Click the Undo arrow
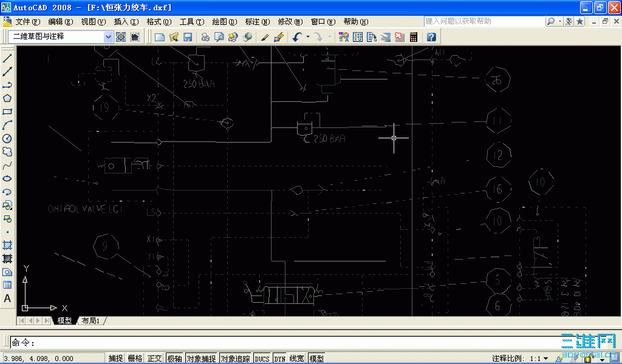The image size is (622, 364). [296, 37]
